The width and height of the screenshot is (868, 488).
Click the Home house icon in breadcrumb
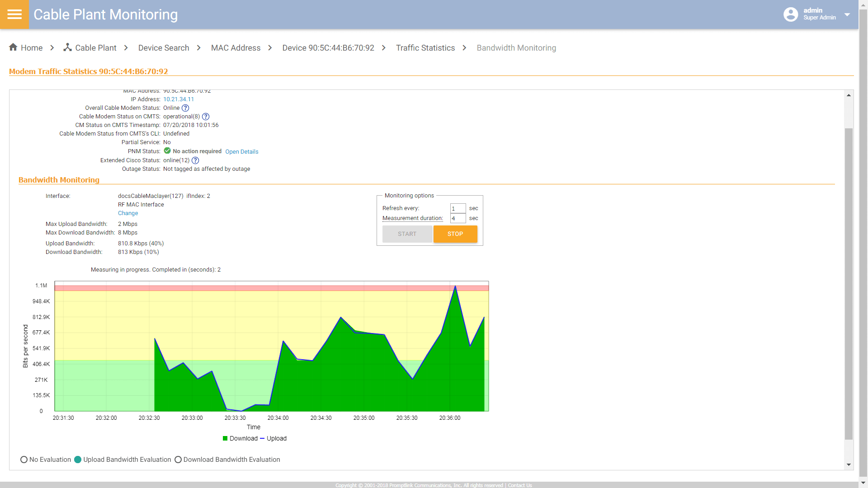coord(13,47)
